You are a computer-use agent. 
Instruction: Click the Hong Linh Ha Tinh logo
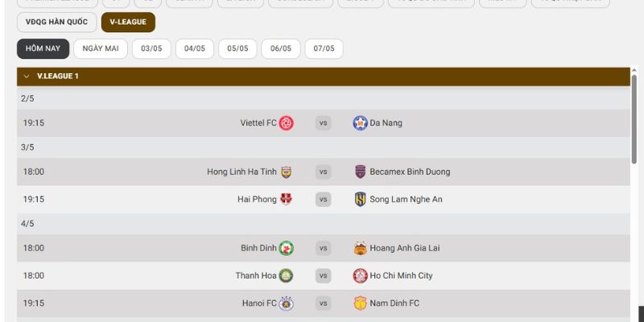point(287,171)
